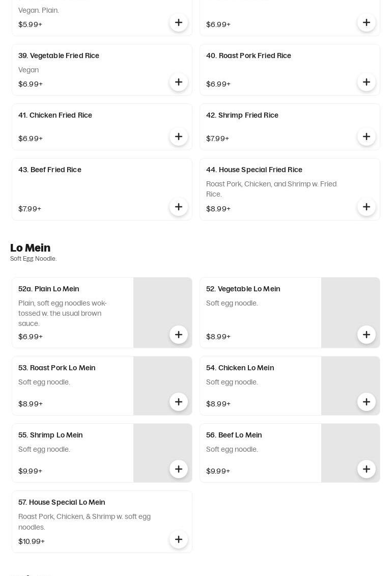Select the 42. Shrimp Fried Rice item name
The image size is (392, 576).
coord(242,115)
